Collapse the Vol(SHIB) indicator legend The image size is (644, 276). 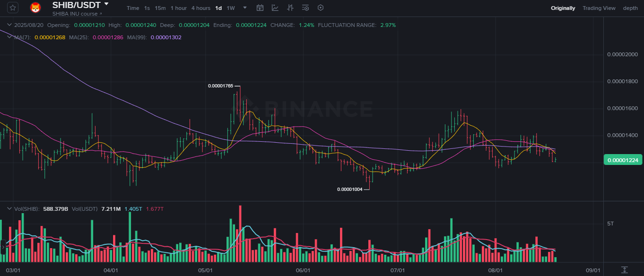[x=9, y=208]
